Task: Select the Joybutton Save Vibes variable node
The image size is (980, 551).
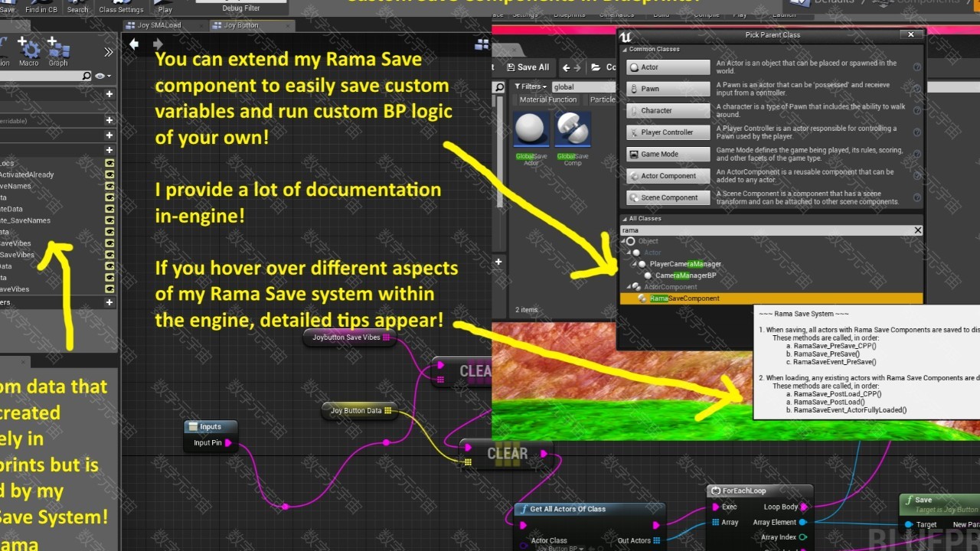Action: (350, 337)
